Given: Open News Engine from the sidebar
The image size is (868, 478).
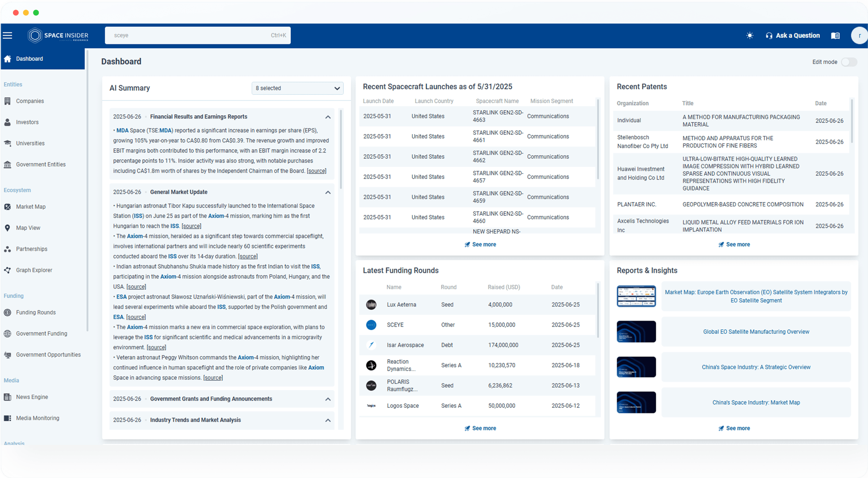Looking at the screenshot, I should click(x=32, y=397).
